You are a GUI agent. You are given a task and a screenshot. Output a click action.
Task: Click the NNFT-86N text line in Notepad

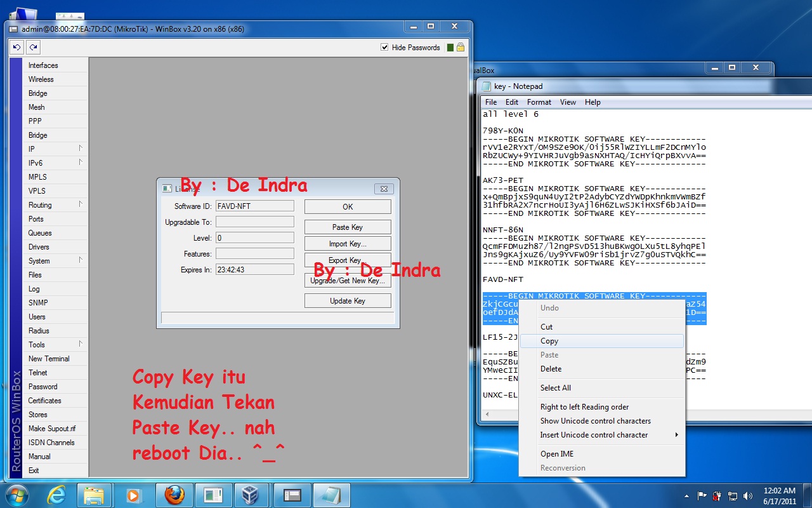tap(503, 230)
